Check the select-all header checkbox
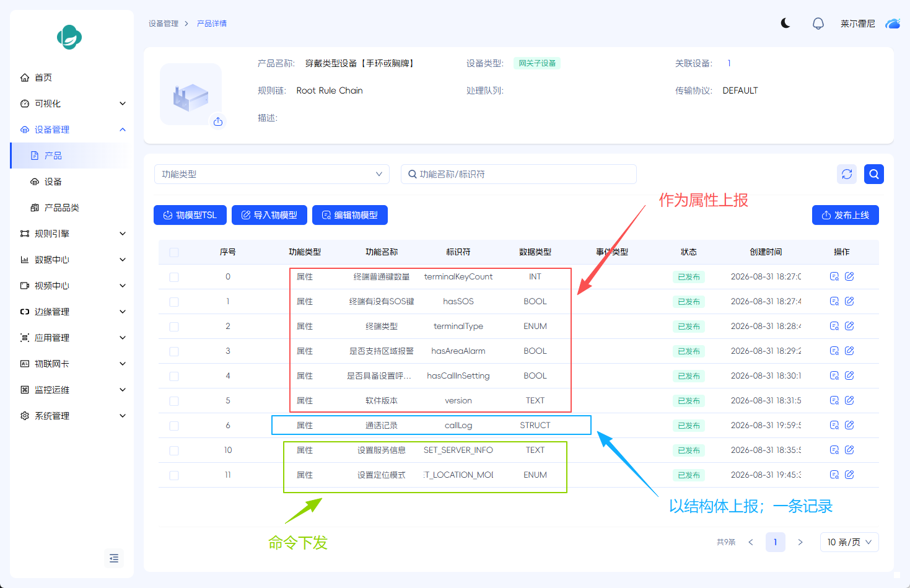The image size is (910, 588). [174, 252]
